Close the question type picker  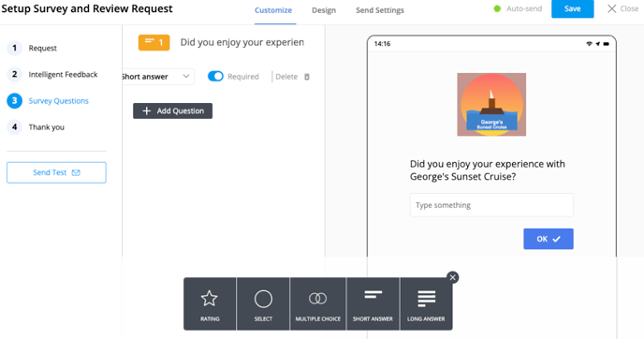coord(453,277)
